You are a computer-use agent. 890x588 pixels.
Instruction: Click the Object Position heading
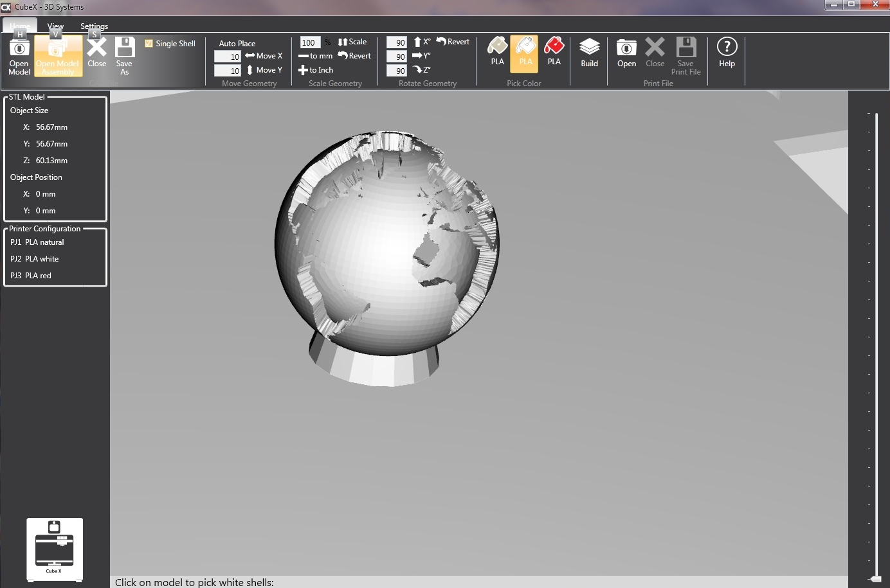click(36, 177)
